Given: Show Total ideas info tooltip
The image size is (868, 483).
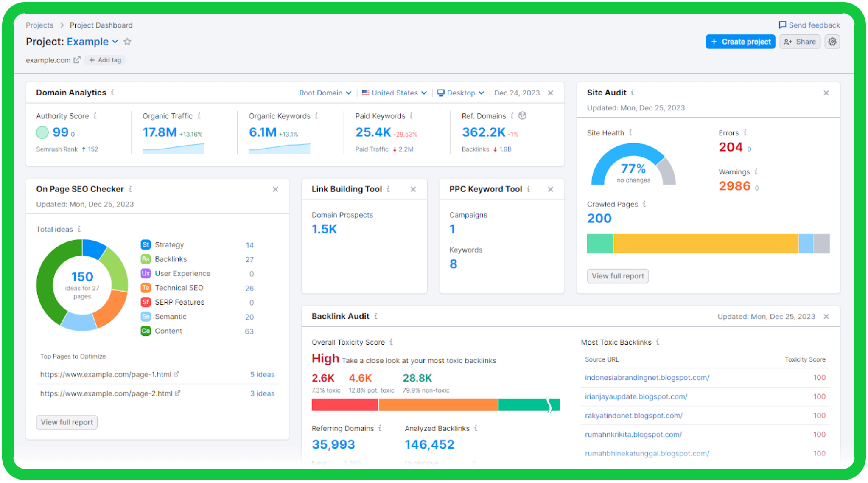Looking at the screenshot, I should 79,229.
